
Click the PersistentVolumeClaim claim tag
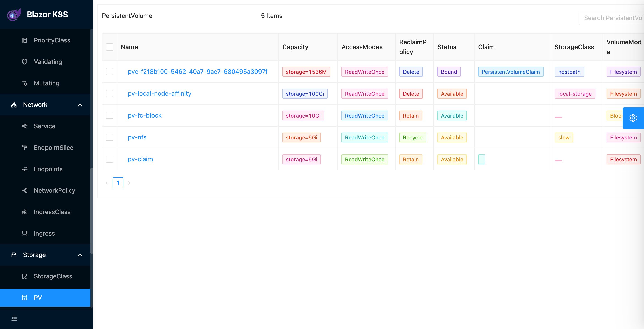(x=511, y=72)
